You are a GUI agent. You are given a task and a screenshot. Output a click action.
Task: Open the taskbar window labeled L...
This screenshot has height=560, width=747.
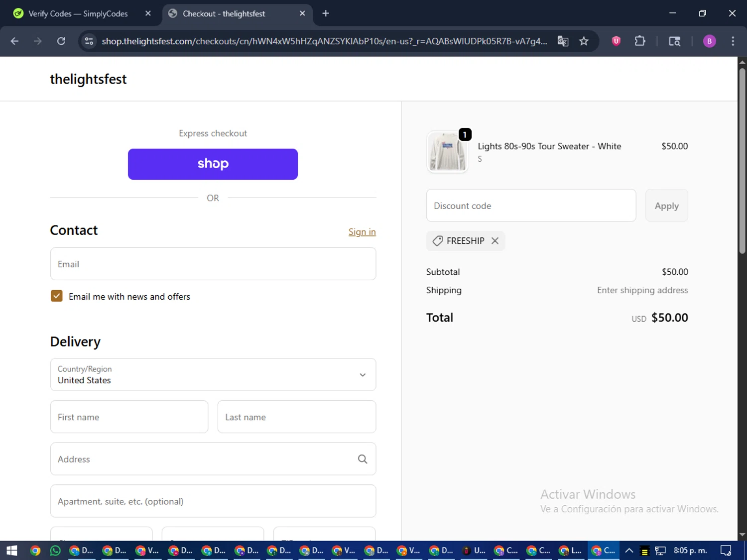571,551
